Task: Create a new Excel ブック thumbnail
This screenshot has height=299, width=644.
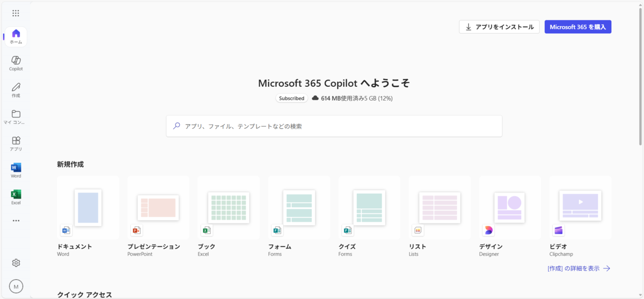Action: (x=229, y=207)
